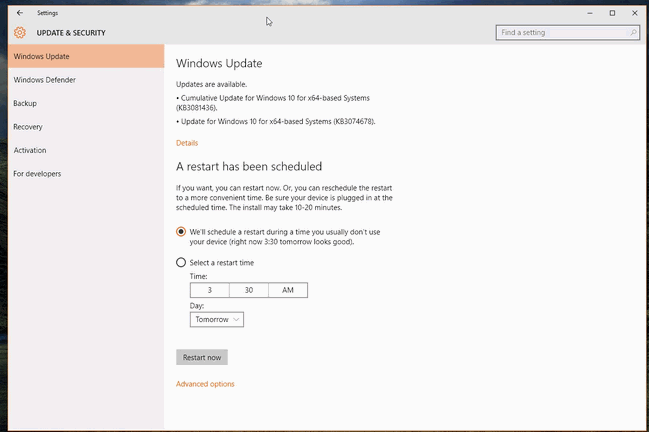Viewport: 649px width, 432px height.
Task: Open the Activation section
Action: pyautogui.click(x=86, y=150)
